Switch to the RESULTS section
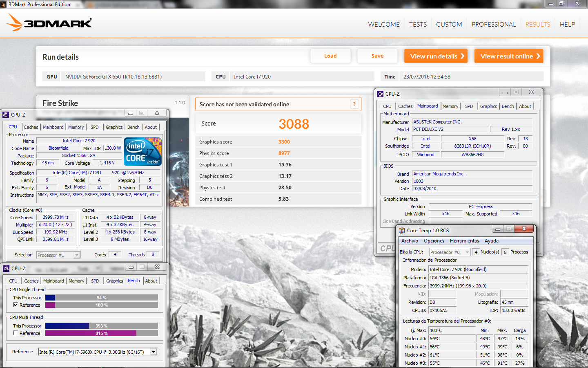The image size is (588, 368). [538, 25]
